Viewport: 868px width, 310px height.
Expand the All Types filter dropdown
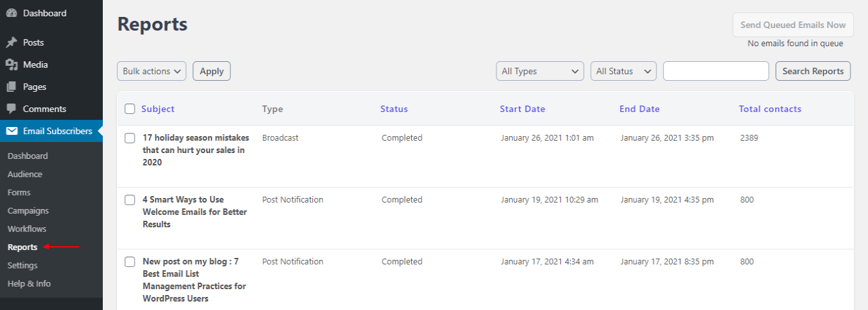(x=540, y=71)
